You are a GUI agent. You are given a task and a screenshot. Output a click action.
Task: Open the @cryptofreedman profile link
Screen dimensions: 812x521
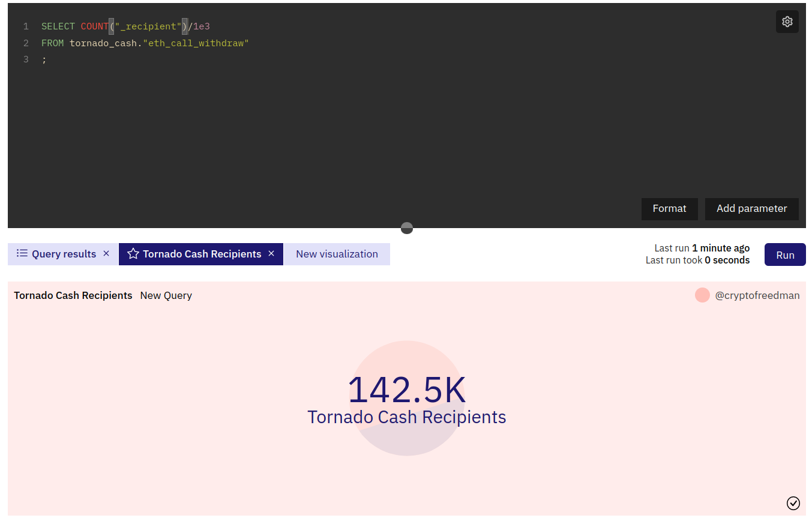pos(757,295)
